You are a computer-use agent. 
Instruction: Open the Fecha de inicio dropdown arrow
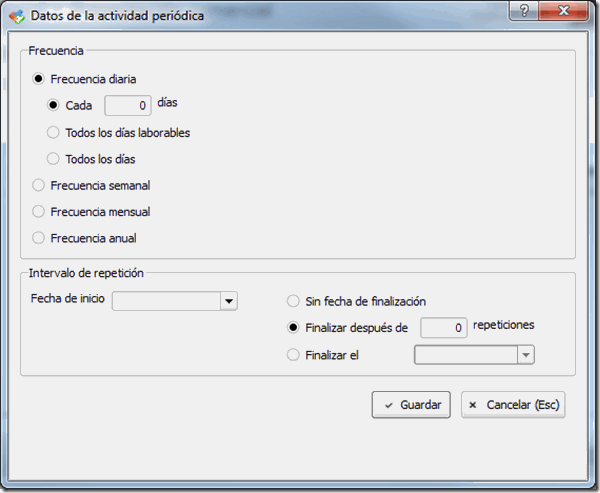229,301
